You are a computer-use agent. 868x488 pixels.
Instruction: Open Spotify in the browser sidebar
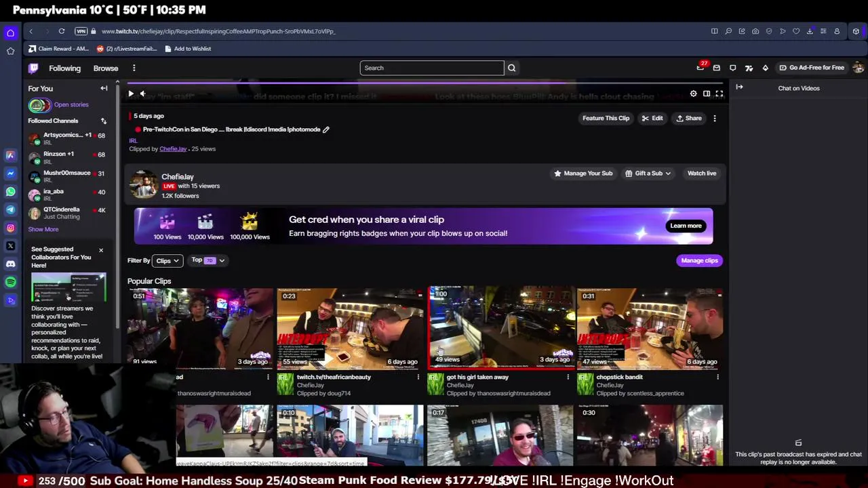click(x=10, y=282)
